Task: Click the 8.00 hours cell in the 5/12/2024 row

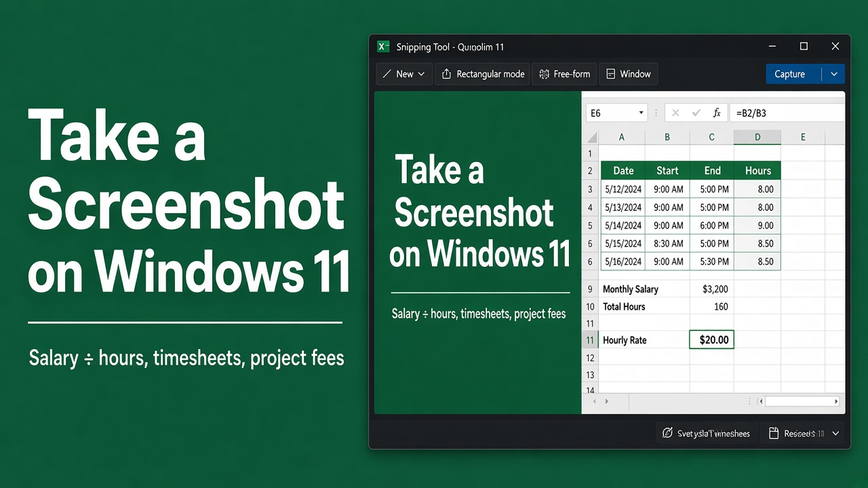Action: [757, 189]
